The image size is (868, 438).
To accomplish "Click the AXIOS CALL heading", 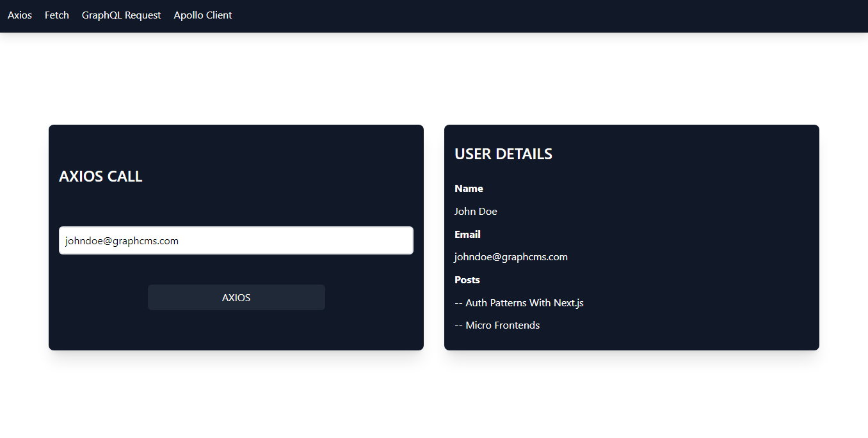I will coord(100,176).
